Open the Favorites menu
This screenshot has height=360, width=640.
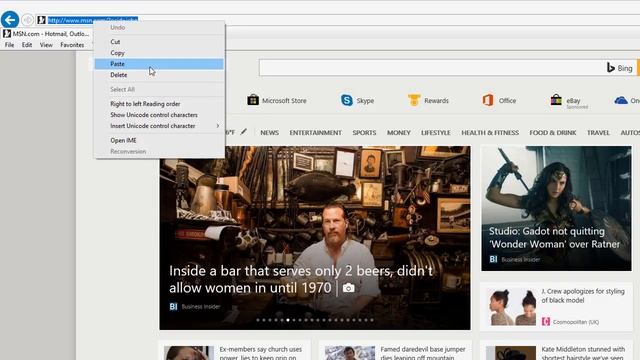click(x=72, y=45)
